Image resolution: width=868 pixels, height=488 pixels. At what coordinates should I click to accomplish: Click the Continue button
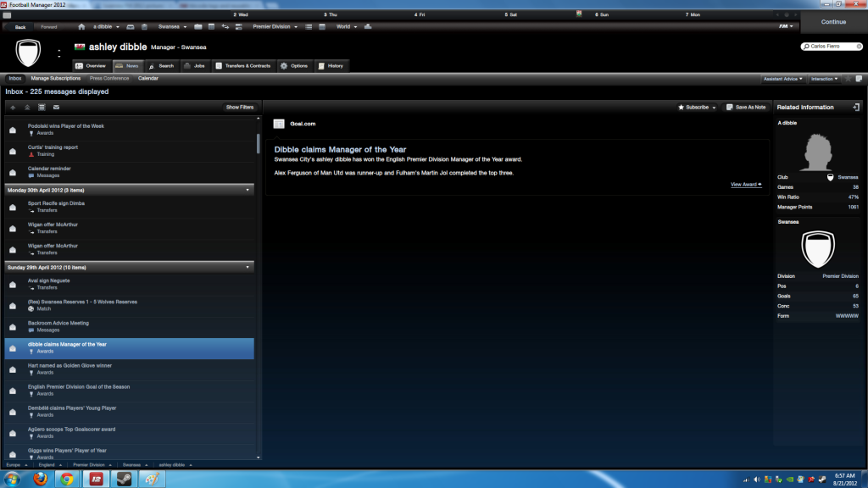point(833,22)
